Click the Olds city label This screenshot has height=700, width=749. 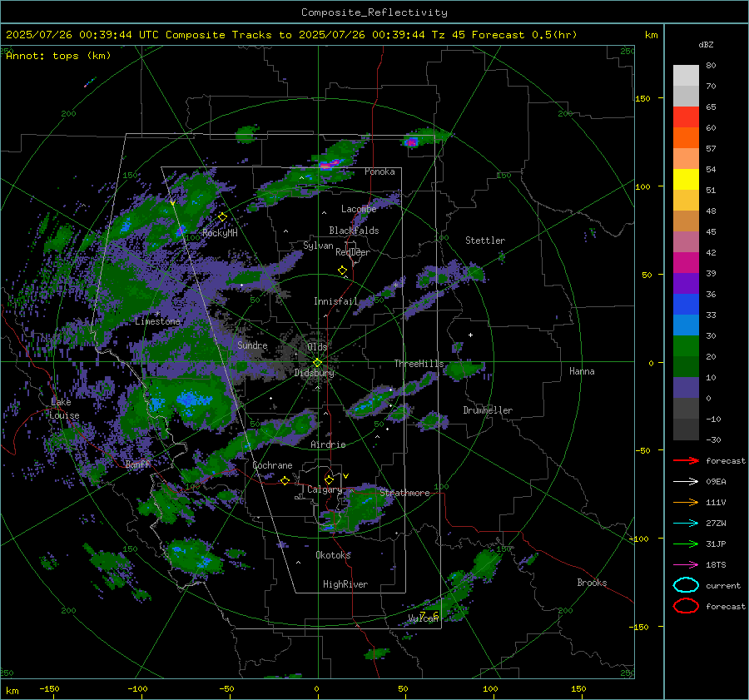tap(317, 347)
